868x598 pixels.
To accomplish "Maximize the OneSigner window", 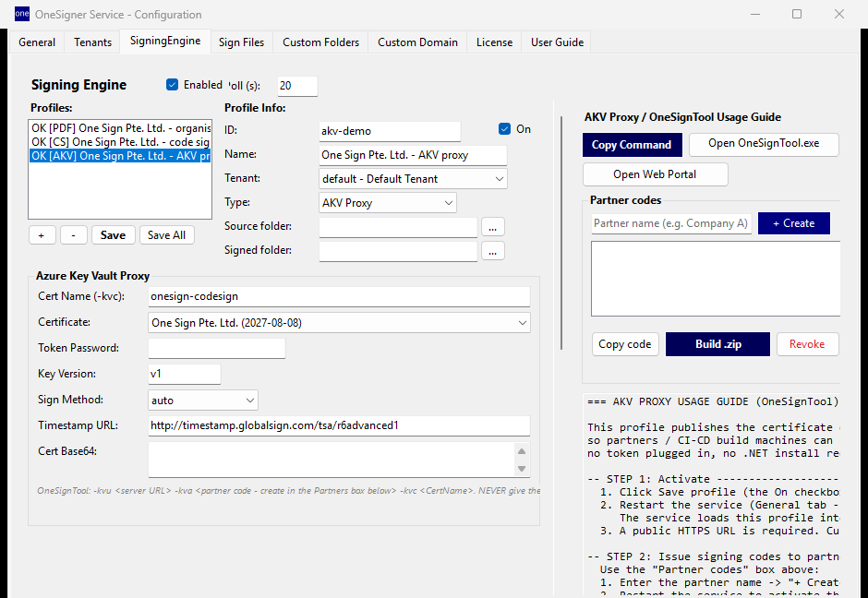I will (x=797, y=14).
